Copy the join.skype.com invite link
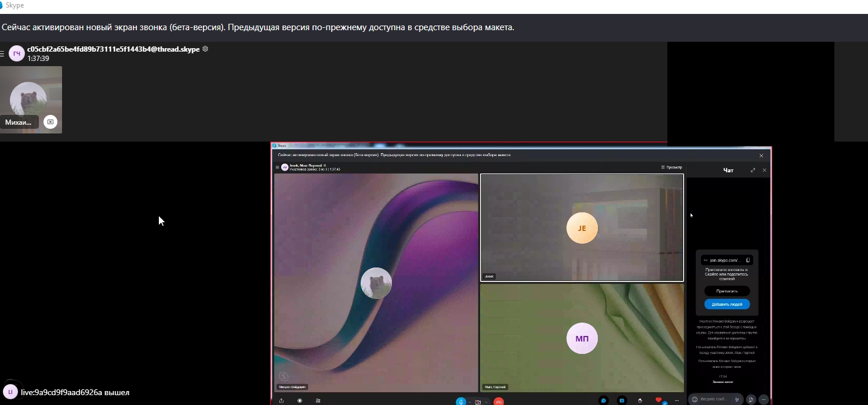The image size is (868, 405). (748, 260)
